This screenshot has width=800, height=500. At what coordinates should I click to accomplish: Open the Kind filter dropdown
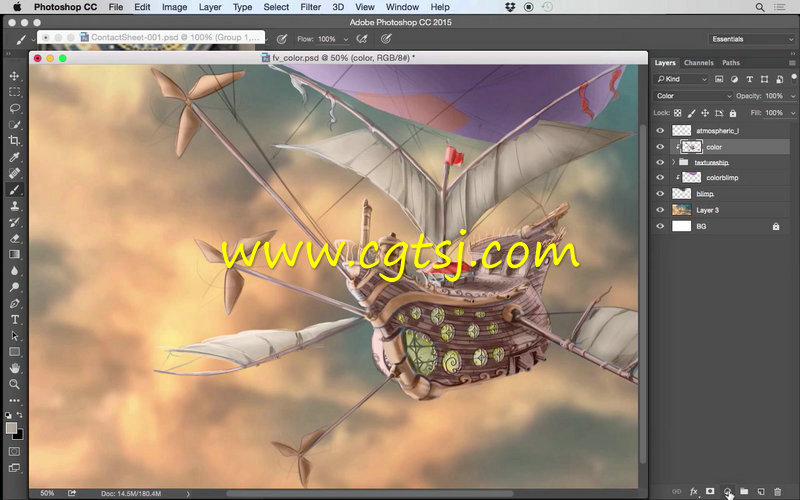[682, 79]
